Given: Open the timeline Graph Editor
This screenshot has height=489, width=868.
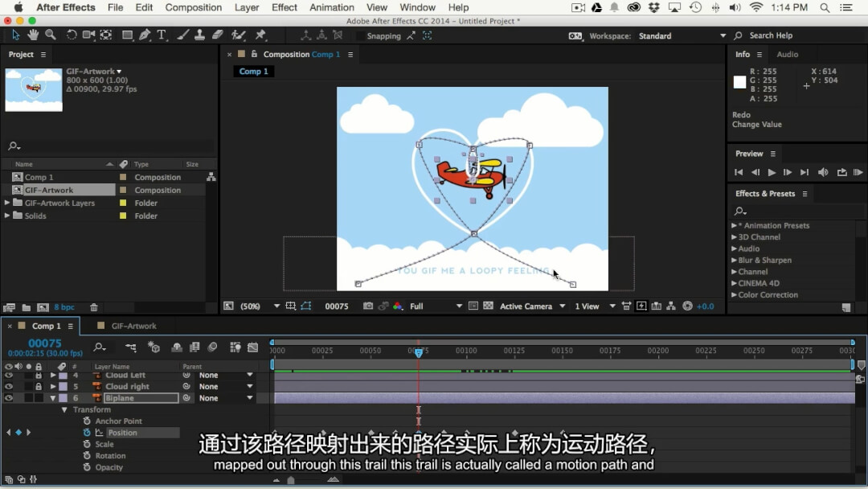Looking at the screenshot, I should click(x=253, y=347).
